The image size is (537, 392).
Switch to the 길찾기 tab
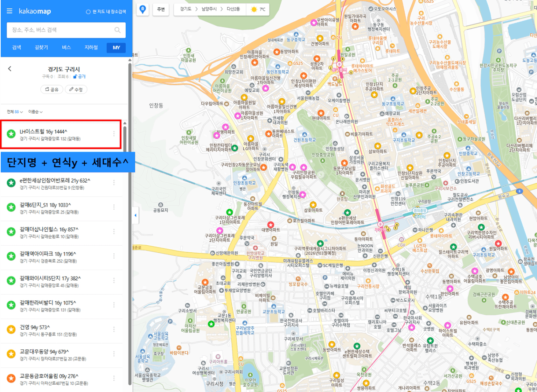click(41, 48)
